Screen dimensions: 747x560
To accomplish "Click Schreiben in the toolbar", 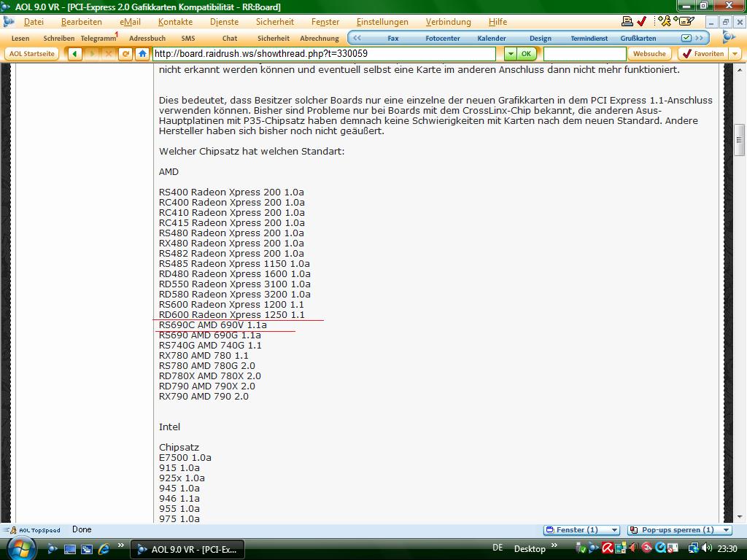I will 59,39.
